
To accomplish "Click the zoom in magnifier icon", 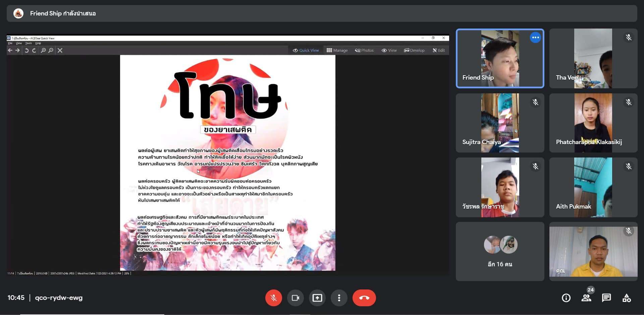I will (43, 50).
